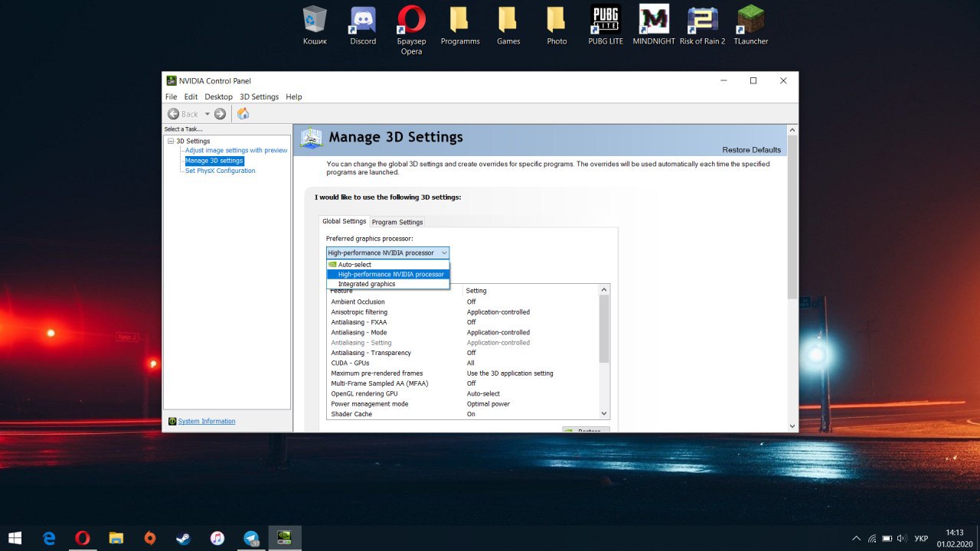
Task: Select the CUDA - GPUs row
Action: pyautogui.click(x=462, y=363)
